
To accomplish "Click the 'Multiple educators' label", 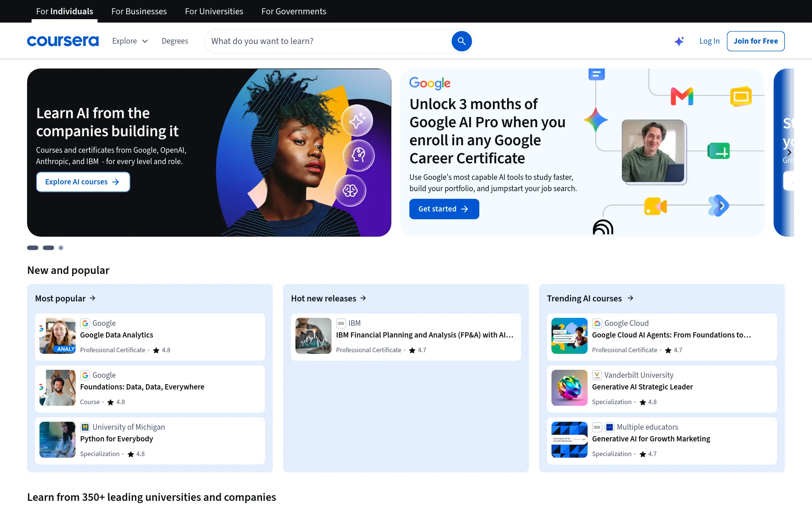I will click(647, 427).
